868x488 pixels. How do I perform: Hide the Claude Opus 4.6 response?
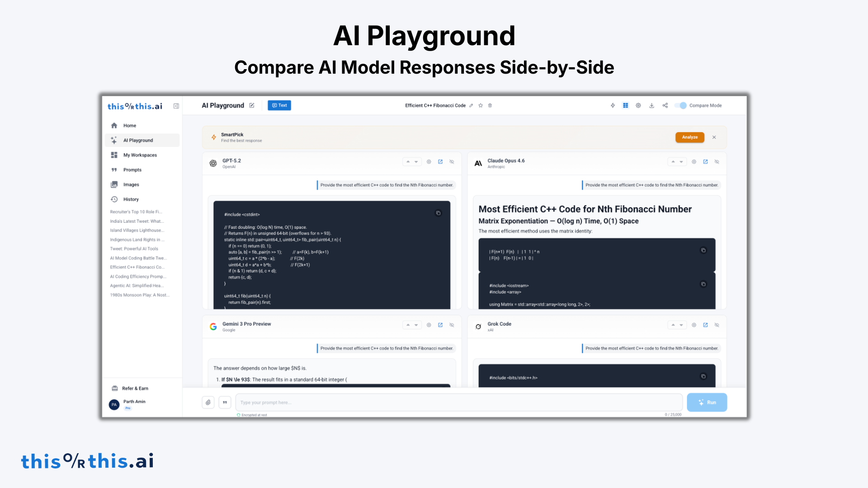click(717, 161)
